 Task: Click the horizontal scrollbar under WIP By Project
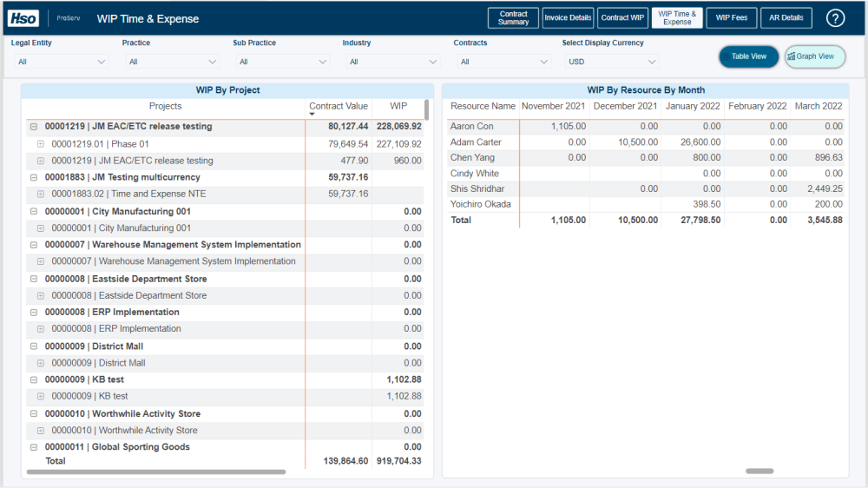156,472
